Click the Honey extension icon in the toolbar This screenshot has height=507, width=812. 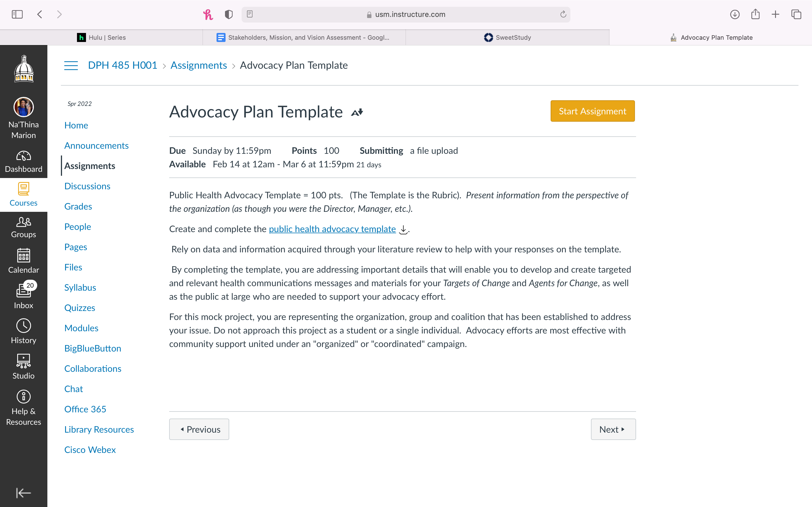pyautogui.click(x=208, y=14)
